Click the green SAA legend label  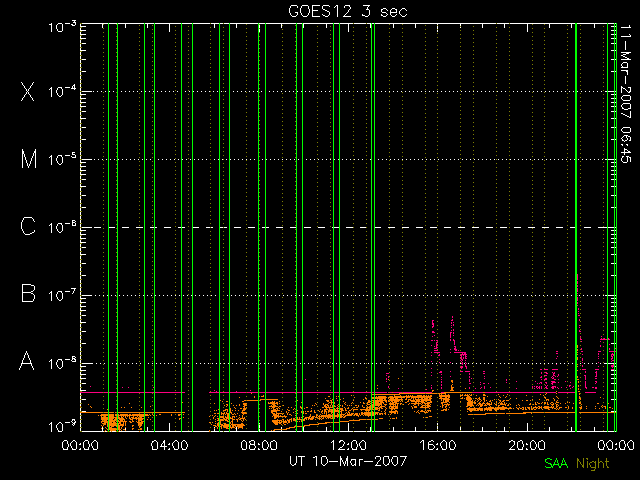(556, 463)
